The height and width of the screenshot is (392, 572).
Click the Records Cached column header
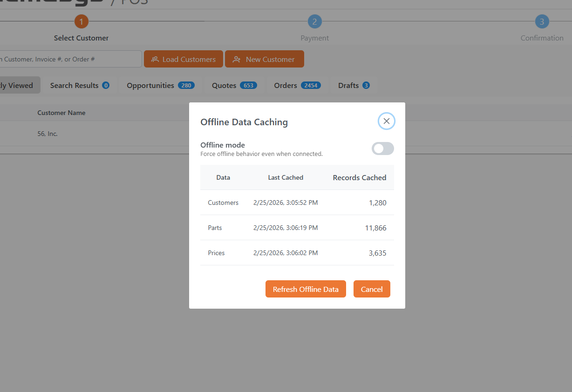tap(359, 177)
